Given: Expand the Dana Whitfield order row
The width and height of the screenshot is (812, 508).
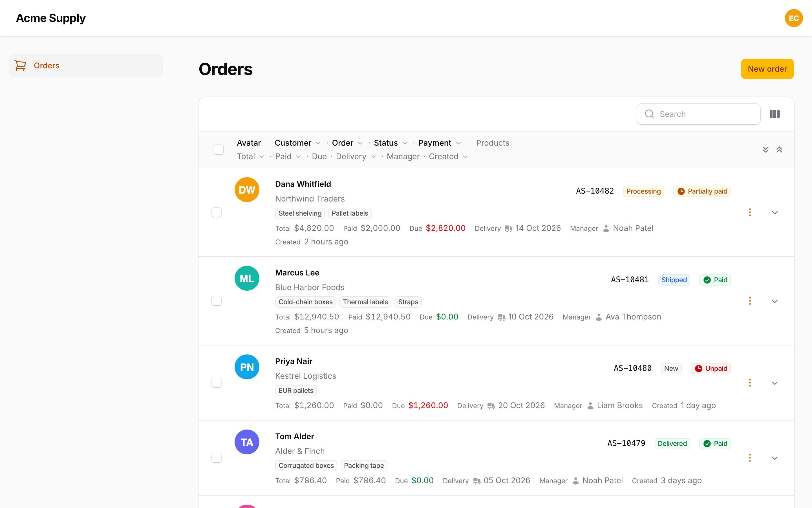Looking at the screenshot, I should (775, 213).
